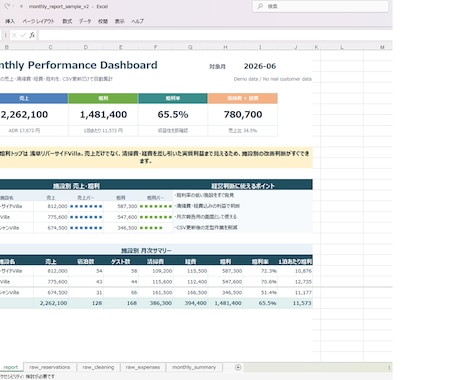Add a new sheet with the plus icon
This screenshot has height=380, width=460.
238,367
